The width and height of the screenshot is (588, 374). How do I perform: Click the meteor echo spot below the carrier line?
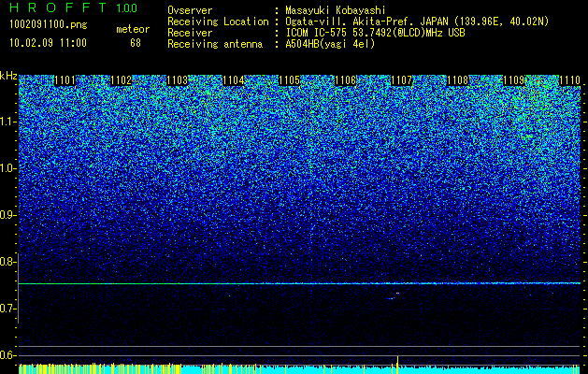tap(394, 296)
